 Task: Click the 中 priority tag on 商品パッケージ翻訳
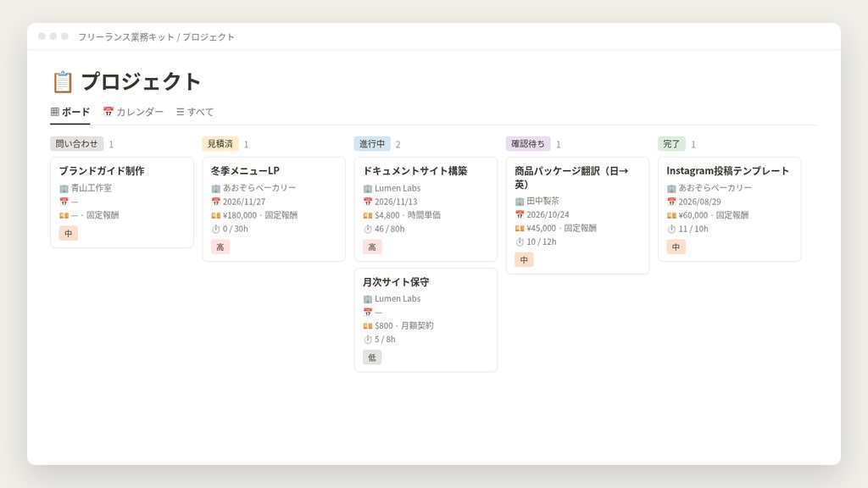pyautogui.click(x=524, y=259)
